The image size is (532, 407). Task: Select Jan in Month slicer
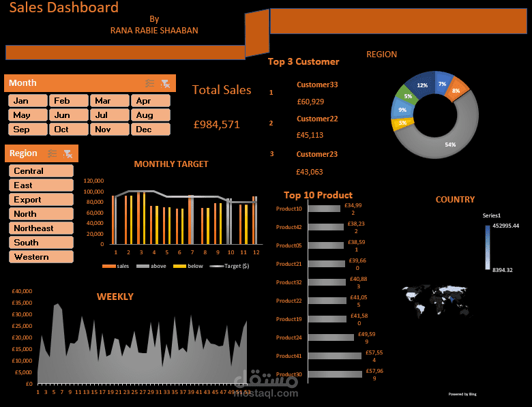(28, 101)
